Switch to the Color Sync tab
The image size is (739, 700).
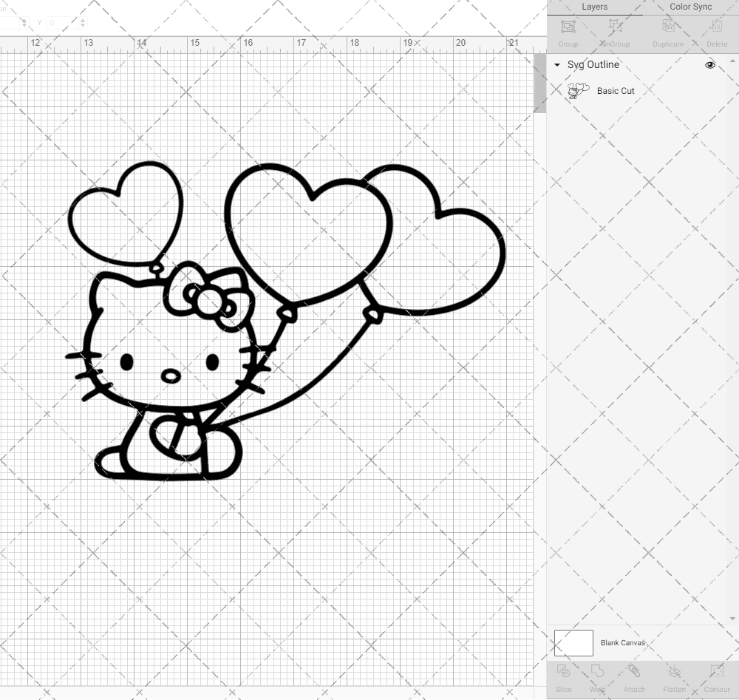click(x=690, y=7)
